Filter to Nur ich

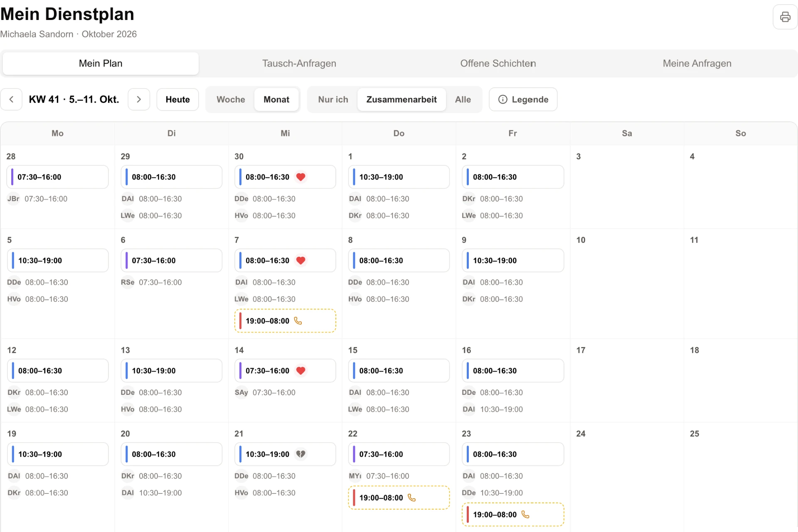(333, 99)
